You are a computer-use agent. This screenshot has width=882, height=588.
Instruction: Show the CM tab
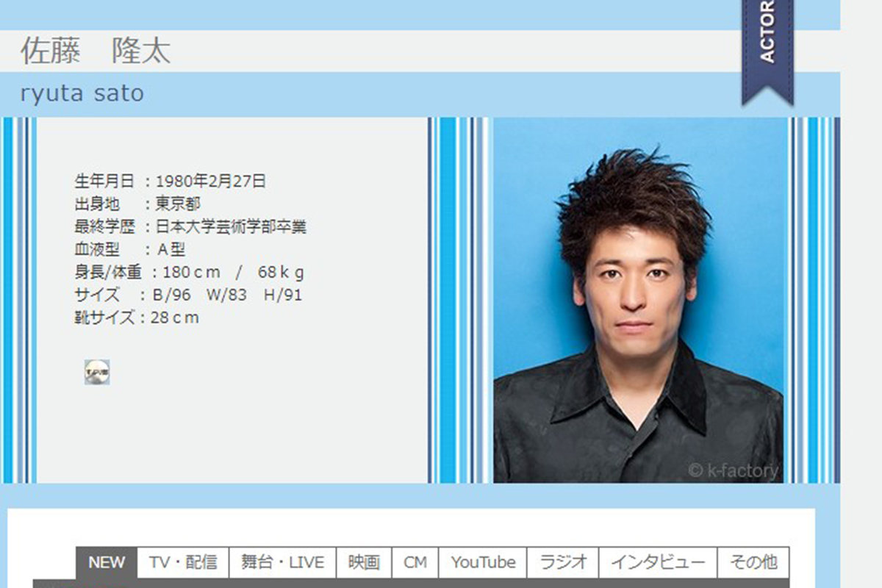[415, 563]
